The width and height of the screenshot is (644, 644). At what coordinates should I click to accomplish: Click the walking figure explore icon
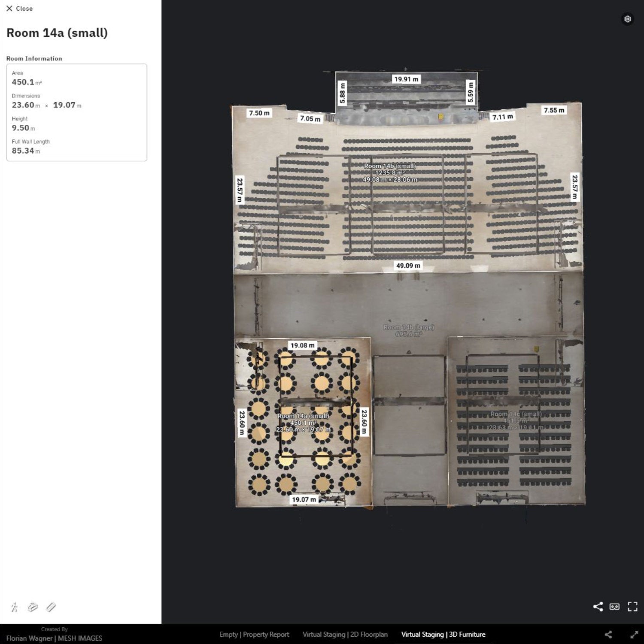click(x=15, y=607)
